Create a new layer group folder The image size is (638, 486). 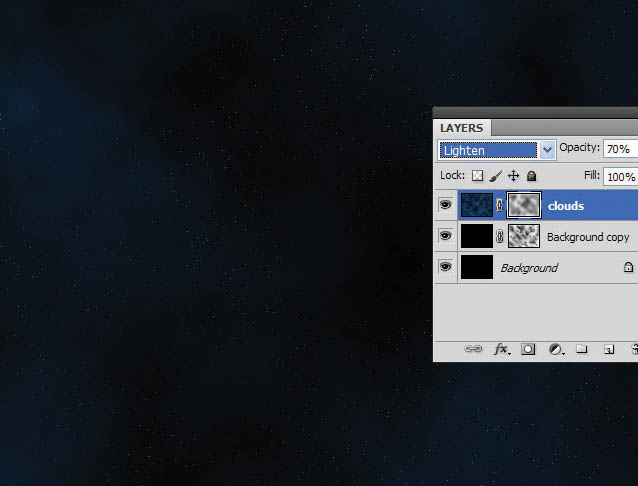point(581,350)
